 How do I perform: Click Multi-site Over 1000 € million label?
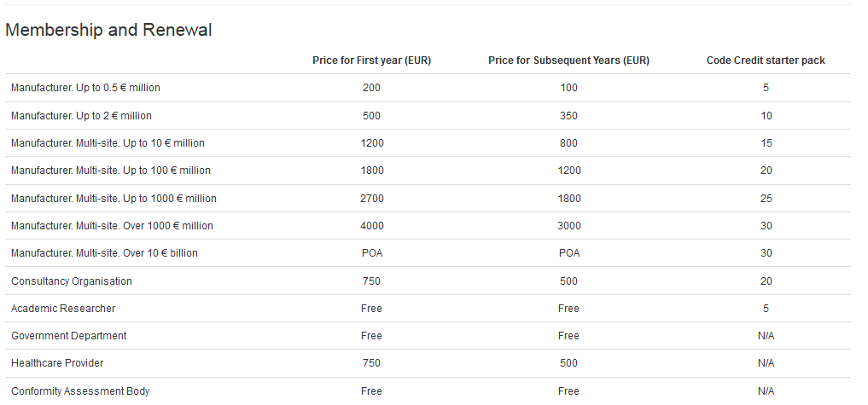tap(112, 226)
